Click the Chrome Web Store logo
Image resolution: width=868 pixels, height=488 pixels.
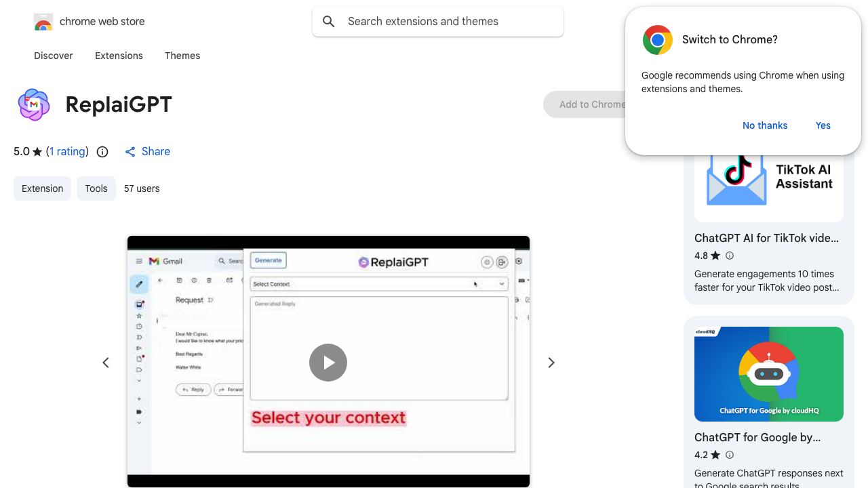43,22
